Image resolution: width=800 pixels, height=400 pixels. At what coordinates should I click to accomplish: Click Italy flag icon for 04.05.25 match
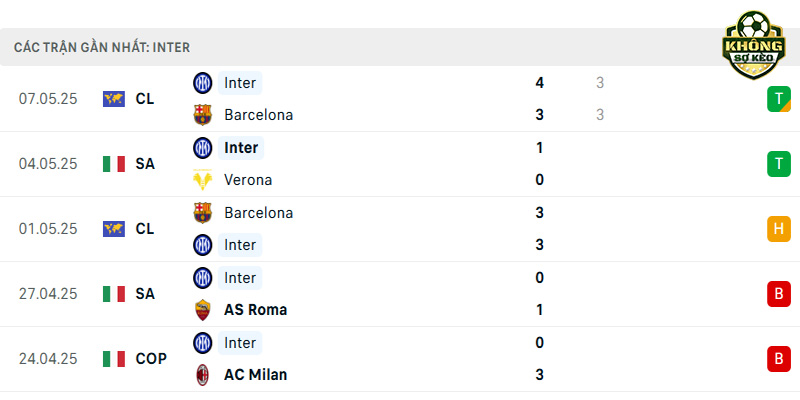click(x=114, y=164)
